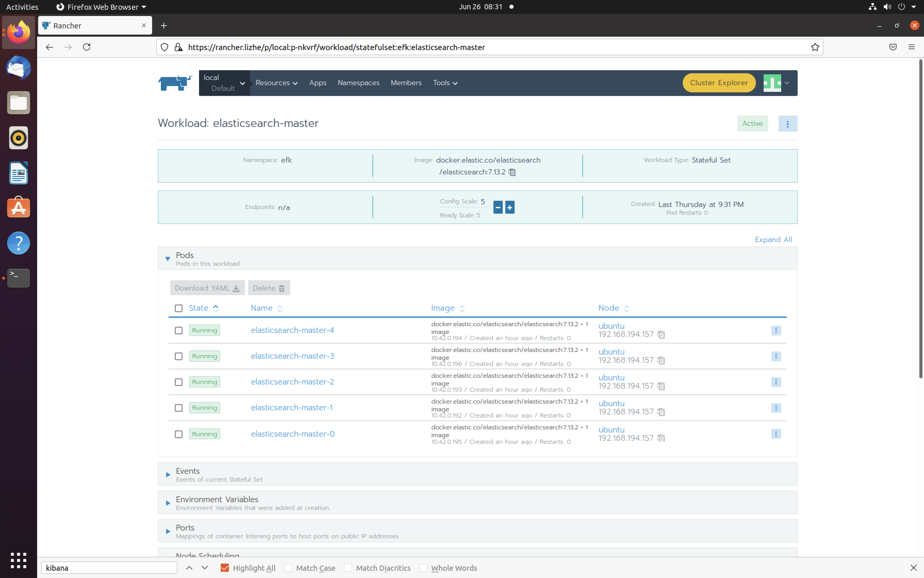Collapse the Pods section
This screenshot has height=578, width=924.
coord(167,259)
